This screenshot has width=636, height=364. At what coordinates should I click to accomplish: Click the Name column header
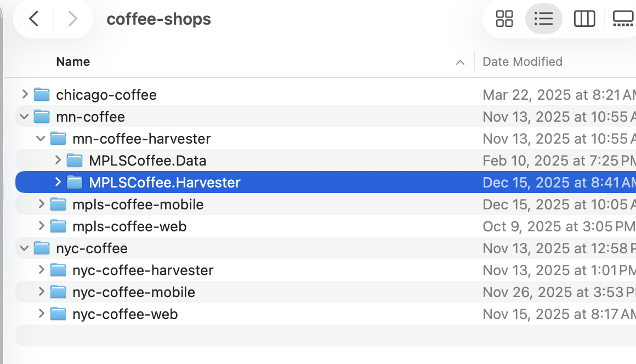73,61
